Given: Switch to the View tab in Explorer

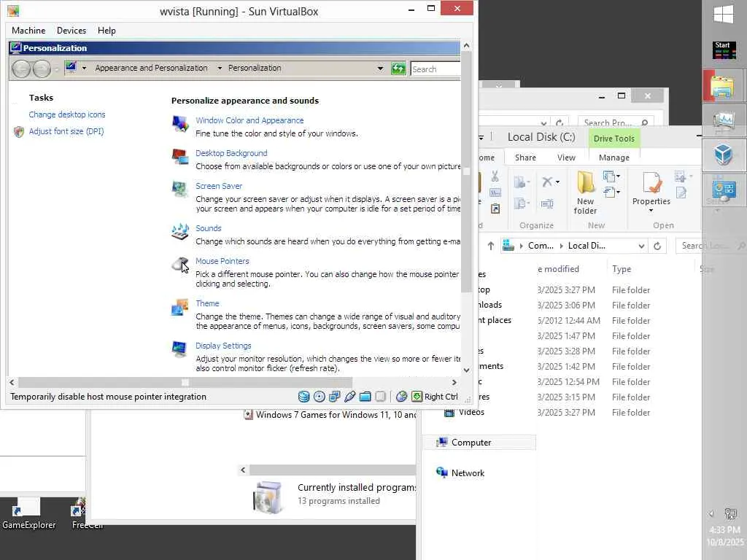Looking at the screenshot, I should click(566, 157).
